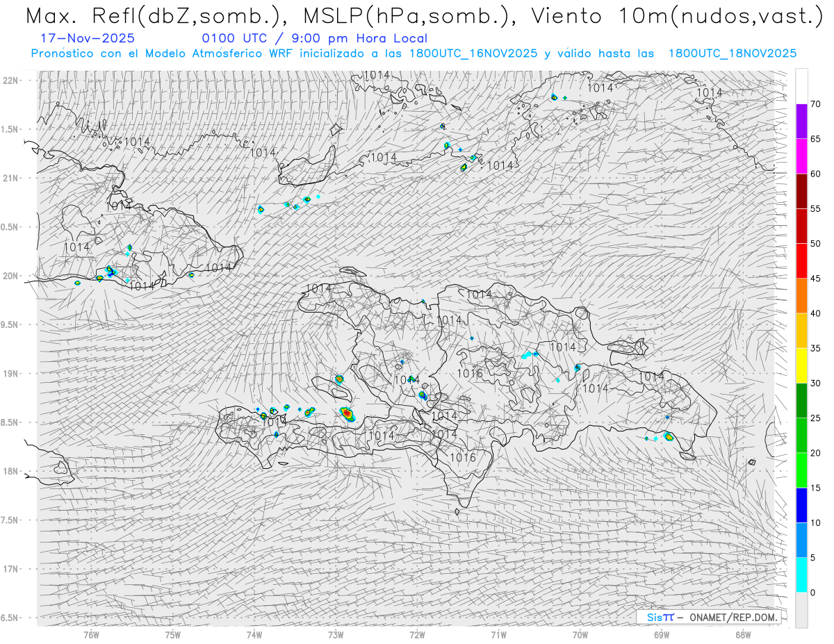834x644 pixels.
Task: Click the '20N' latitude axis label
Action: pyautogui.click(x=12, y=276)
